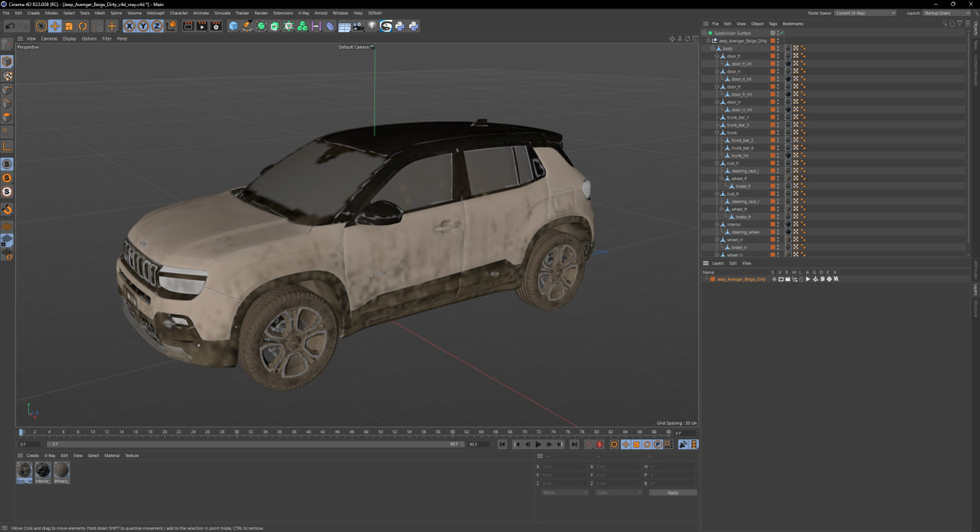The width and height of the screenshot is (980, 532).
Task: Open Objects panel Tags menu
Action: 773,24
